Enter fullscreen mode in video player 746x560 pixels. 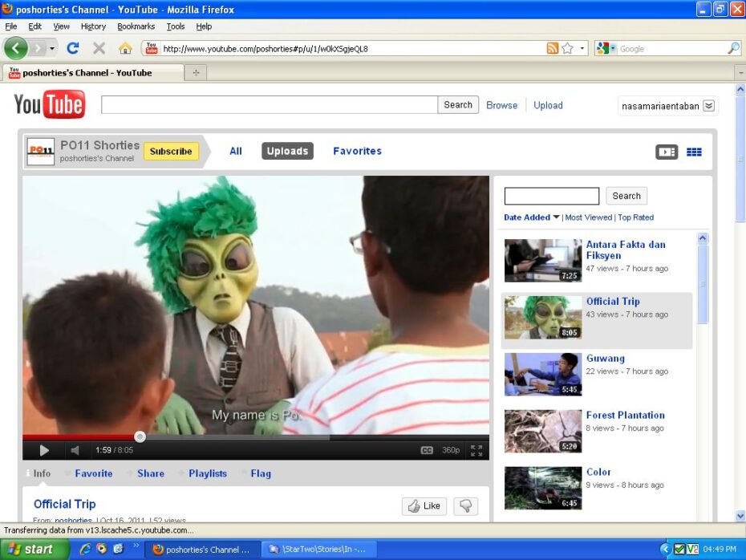476,450
